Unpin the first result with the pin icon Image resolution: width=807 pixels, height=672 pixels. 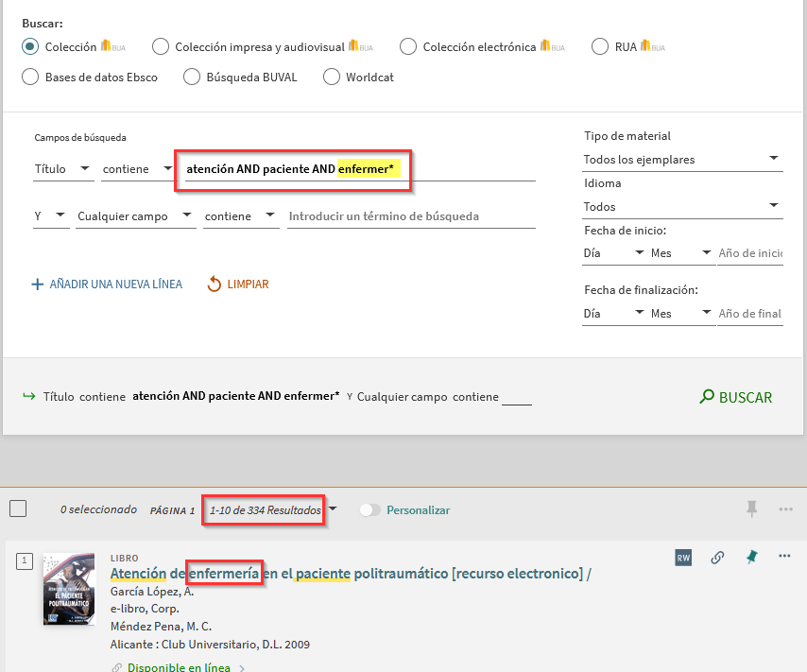(x=751, y=557)
